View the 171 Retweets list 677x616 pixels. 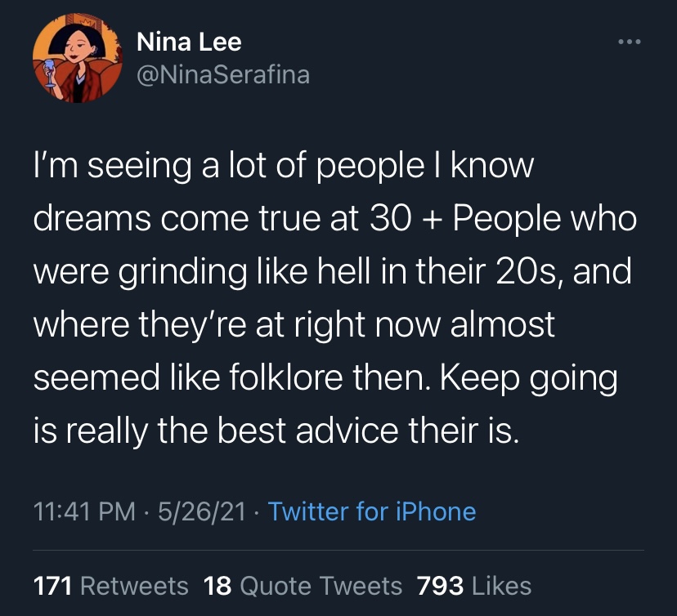(110, 586)
